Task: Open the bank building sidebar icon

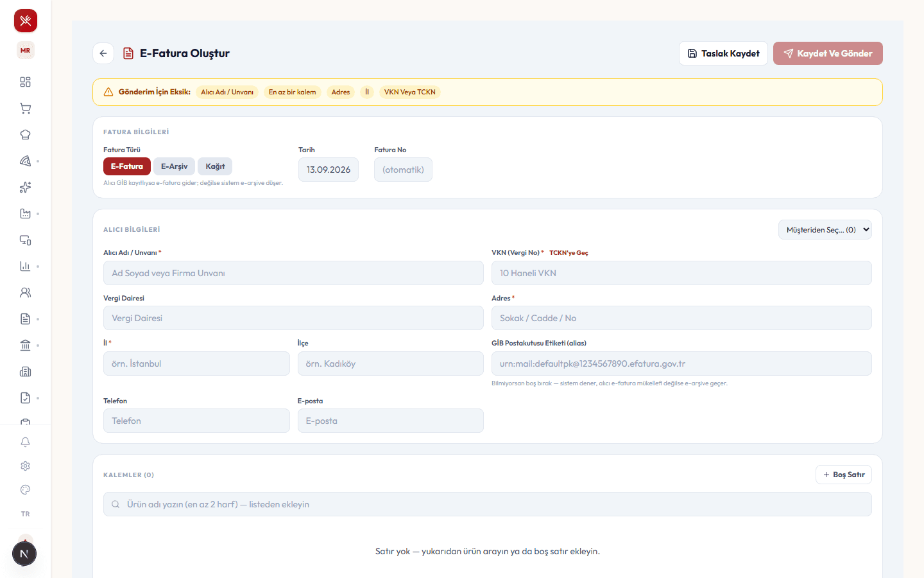Action: (26, 346)
